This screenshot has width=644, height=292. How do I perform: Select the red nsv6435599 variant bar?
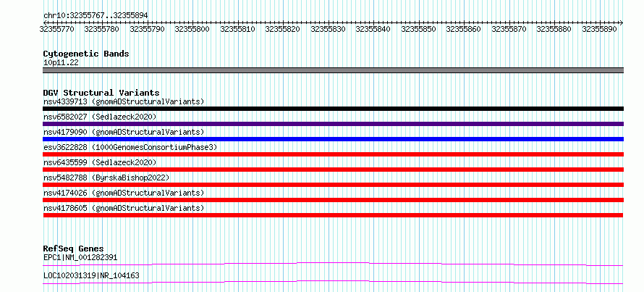(333, 170)
